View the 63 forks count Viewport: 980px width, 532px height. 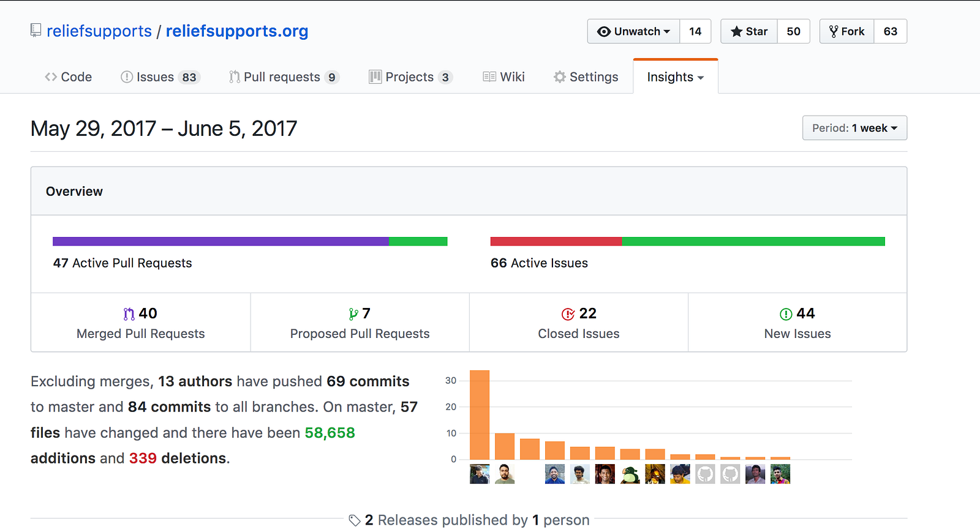891,31
